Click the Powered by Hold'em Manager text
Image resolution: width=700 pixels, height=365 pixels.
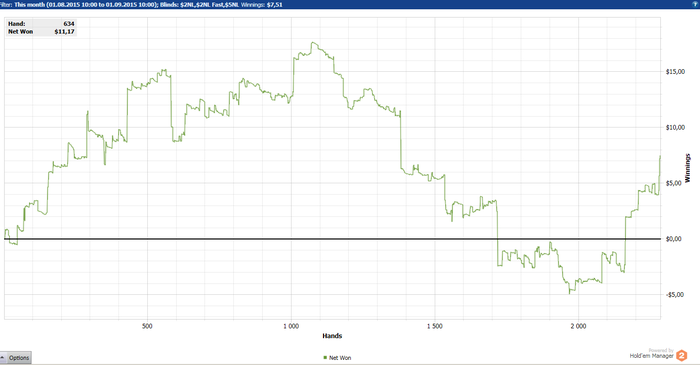[651, 354]
